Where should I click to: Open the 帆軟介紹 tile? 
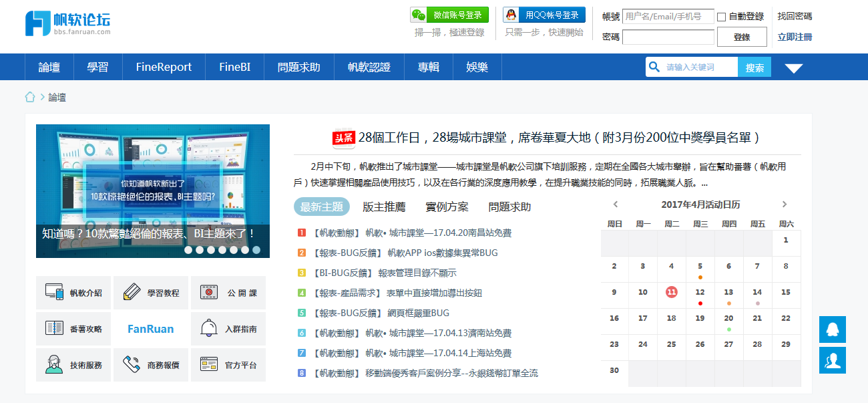coord(73,293)
